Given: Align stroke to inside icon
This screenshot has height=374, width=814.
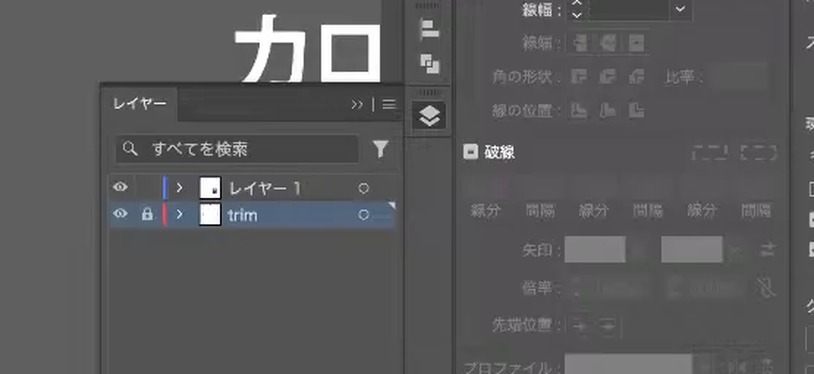Looking at the screenshot, I should (x=607, y=110).
